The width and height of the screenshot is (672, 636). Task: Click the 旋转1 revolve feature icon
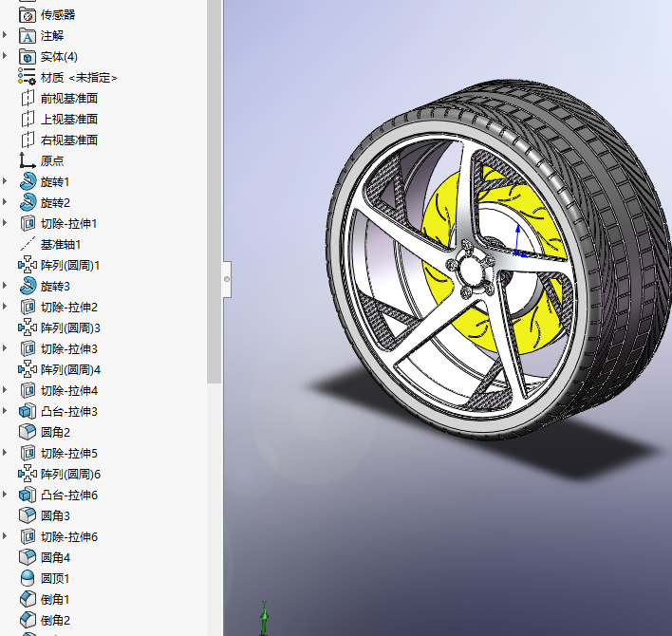pos(28,181)
